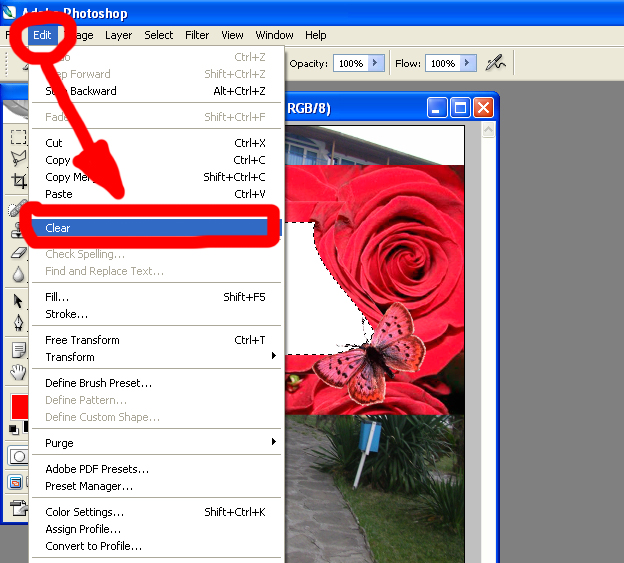Jump to ImageReady icon
624x563 pixels.
tap(18, 508)
